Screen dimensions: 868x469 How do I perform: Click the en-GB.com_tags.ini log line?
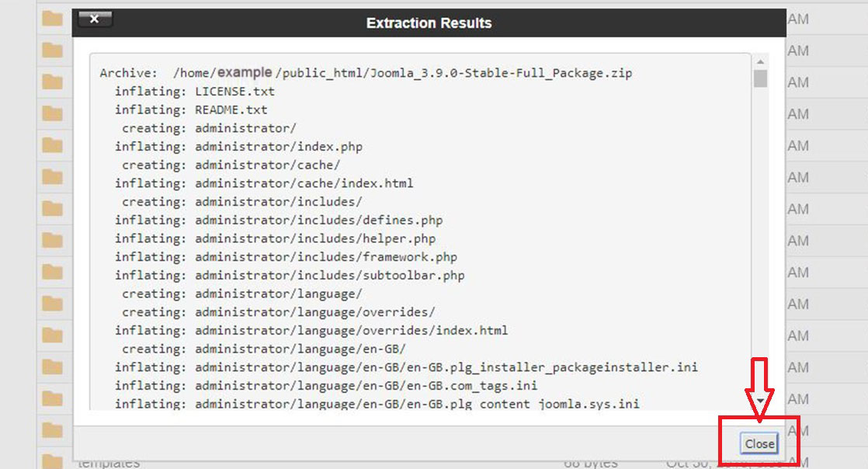click(x=325, y=385)
